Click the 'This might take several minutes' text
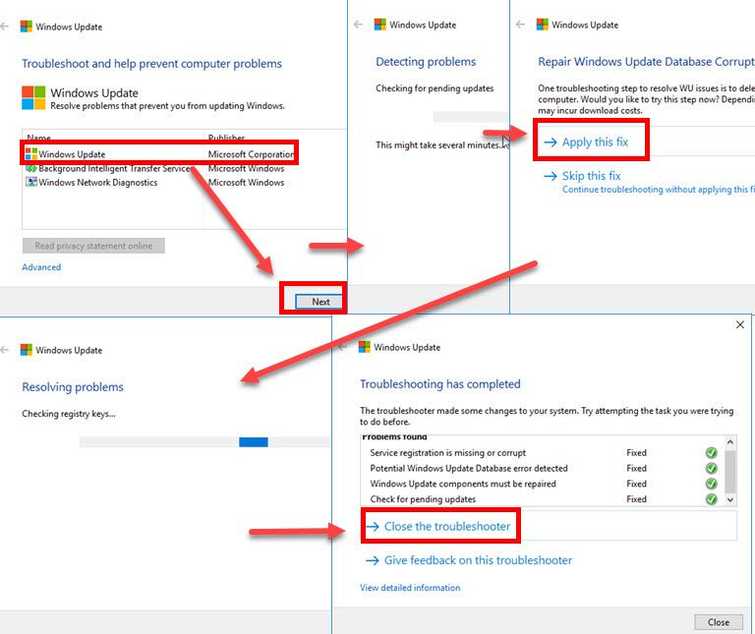 coord(438,145)
